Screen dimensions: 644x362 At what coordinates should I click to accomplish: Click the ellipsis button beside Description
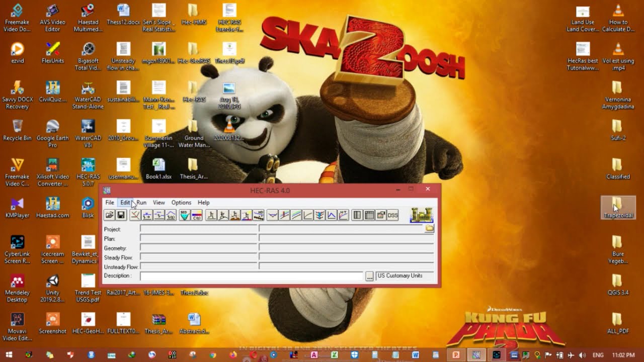click(369, 276)
